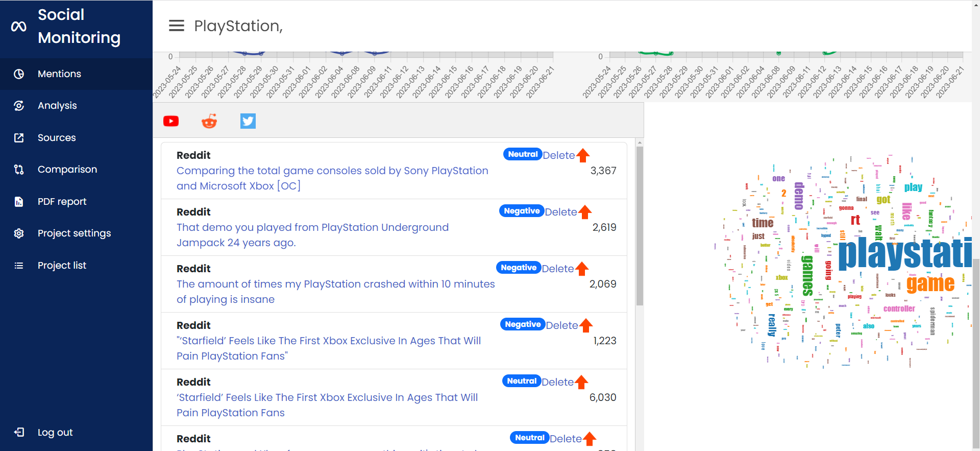Click the Sources external-link icon
This screenshot has width=980, height=451.
point(19,138)
